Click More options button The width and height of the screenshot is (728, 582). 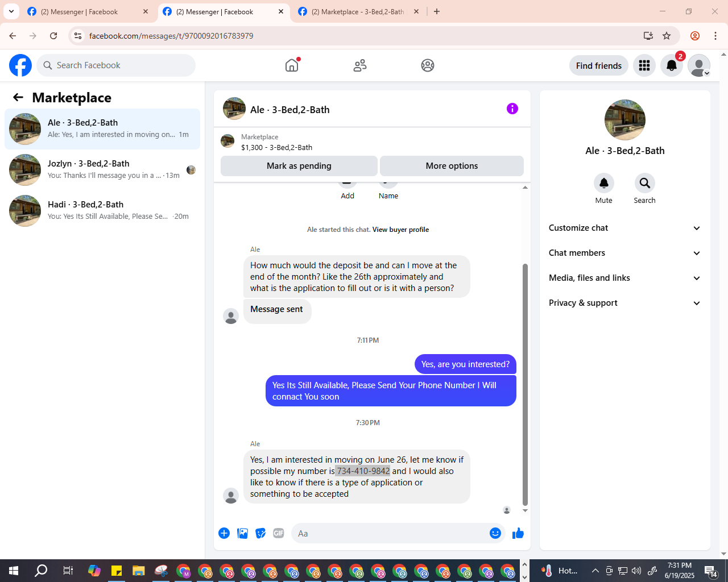pyautogui.click(x=452, y=166)
